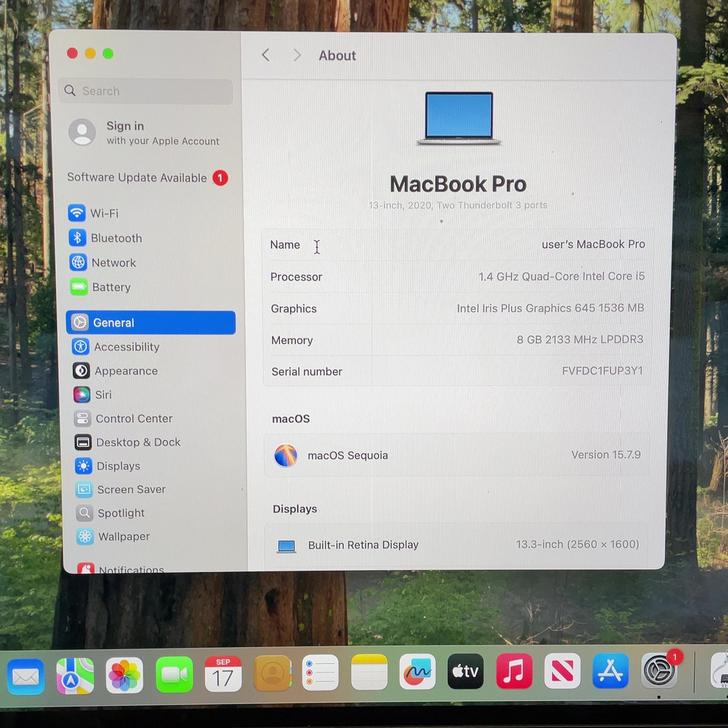Launch Reminders from the Dock
Viewport: 728px width, 728px height.
(x=320, y=672)
